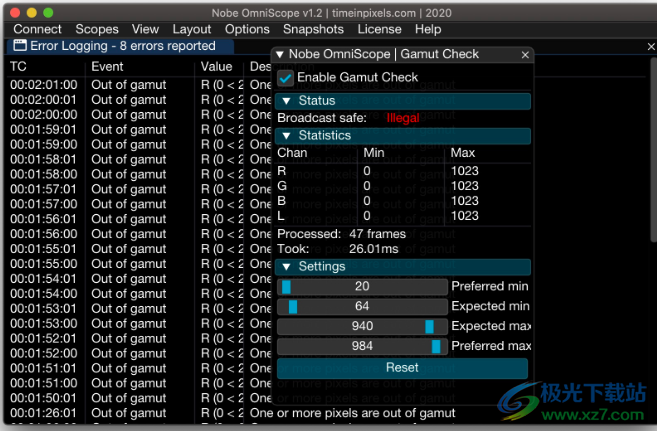Select the error row at 00:01:58:01

pos(140,160)
